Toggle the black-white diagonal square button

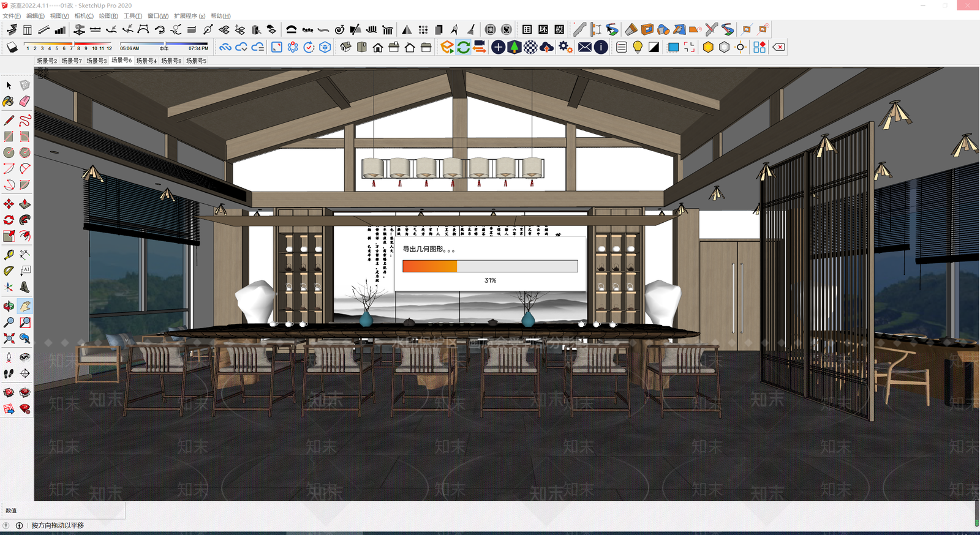coord(654,47)
